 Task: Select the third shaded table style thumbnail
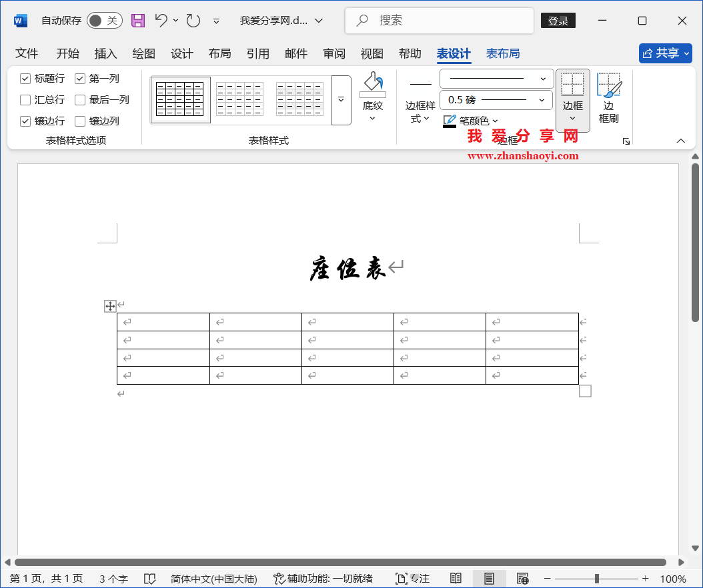click(299, 99)
